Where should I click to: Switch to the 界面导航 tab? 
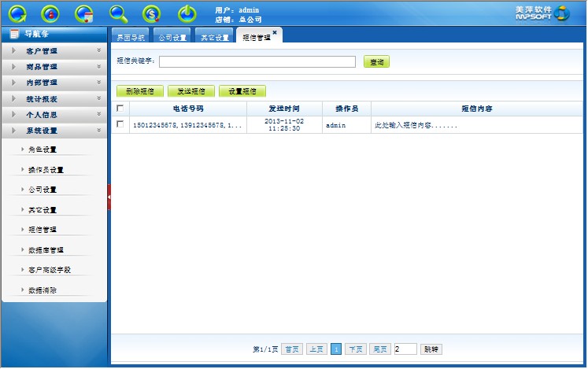(130, 37)
